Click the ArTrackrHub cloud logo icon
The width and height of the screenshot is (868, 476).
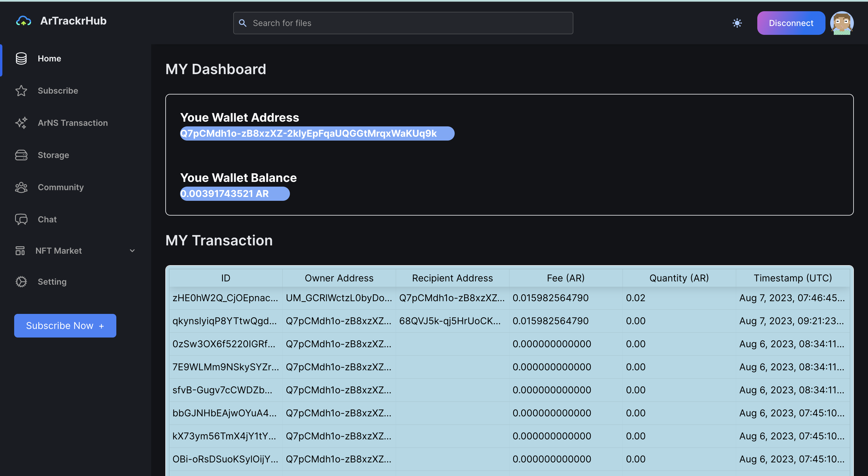(24, 21)
